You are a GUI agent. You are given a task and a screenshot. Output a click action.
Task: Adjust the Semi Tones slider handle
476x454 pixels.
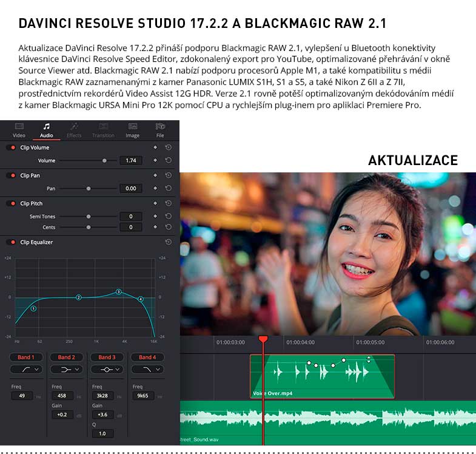coord(89,216)
